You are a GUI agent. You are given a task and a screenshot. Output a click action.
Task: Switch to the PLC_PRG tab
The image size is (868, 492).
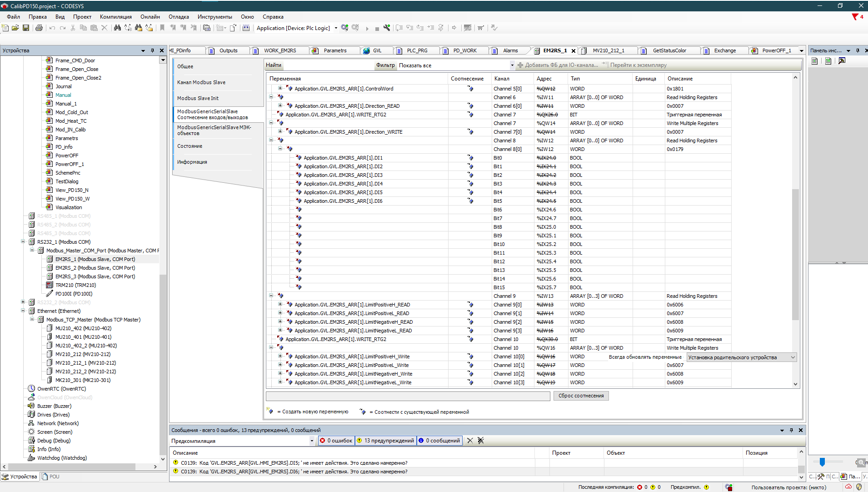coord(417,51)
